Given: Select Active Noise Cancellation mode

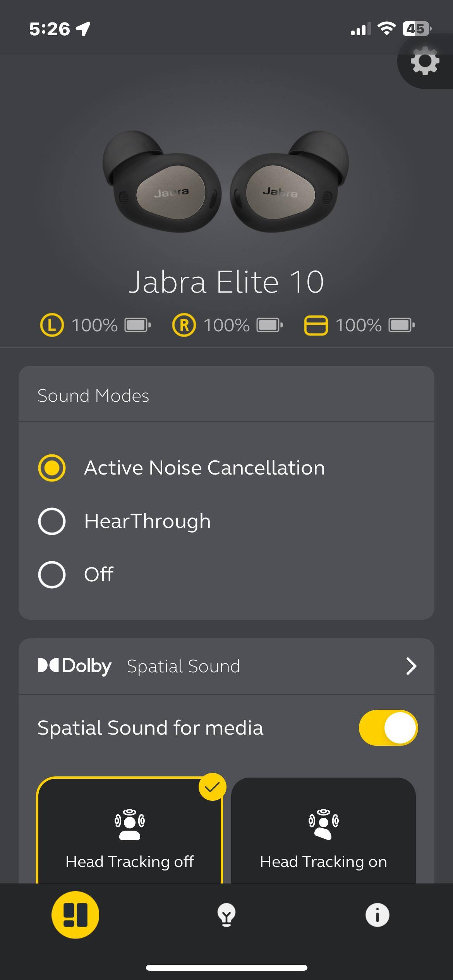Looking at the screenshot, I should [52, 468].
